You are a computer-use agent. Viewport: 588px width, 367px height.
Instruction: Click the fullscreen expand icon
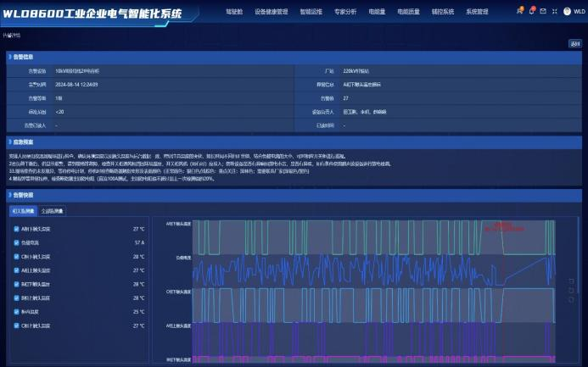pyautogui.click(x=555, y=12)
